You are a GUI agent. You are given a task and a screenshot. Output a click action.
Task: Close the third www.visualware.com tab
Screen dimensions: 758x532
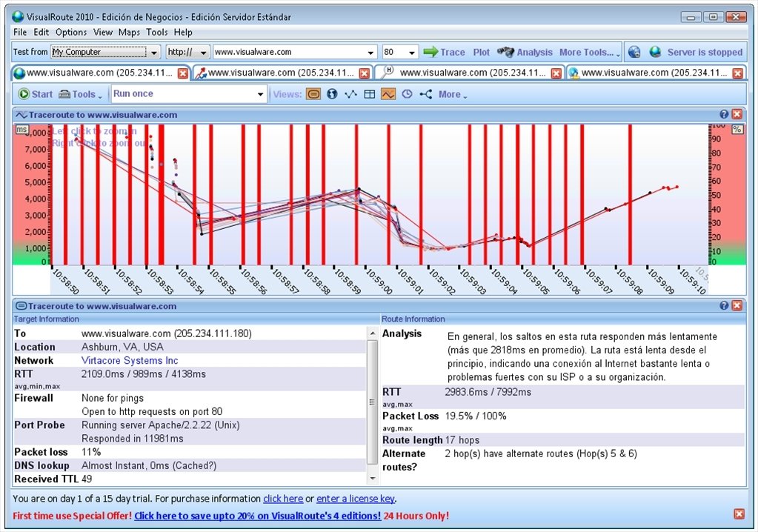pyautogui.click(x=556, y=73)
